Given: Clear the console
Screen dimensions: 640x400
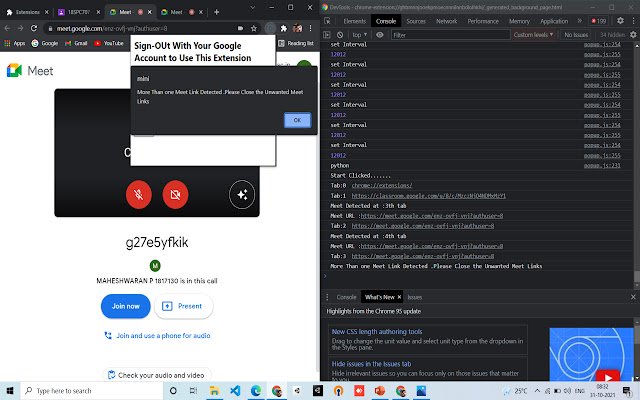Looking at the screenshot, I should 340,35.
